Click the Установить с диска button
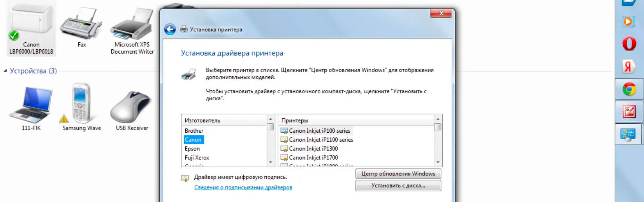 [x=398, y=186]
